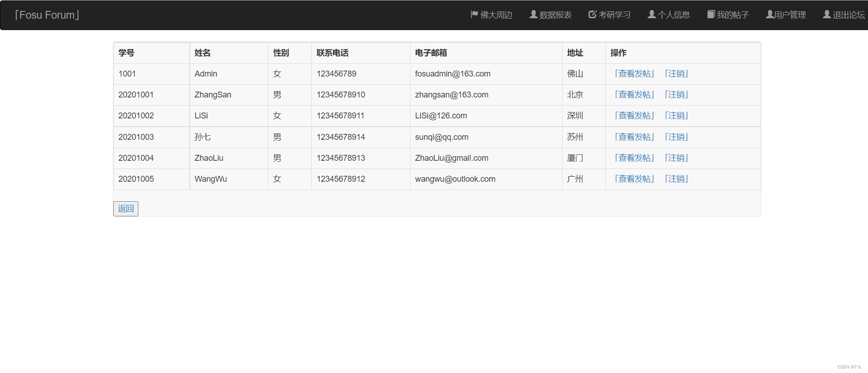Click email sunqi@qq.com

[x=442, y=137]
